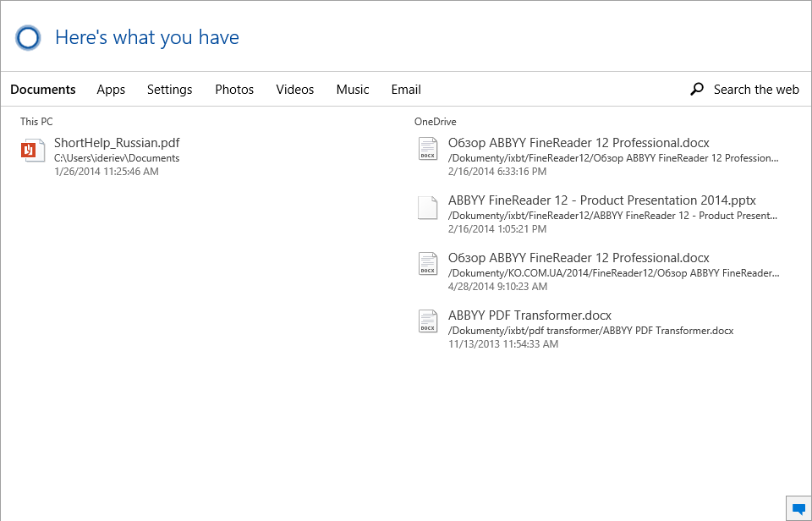Go to the Music tab
The height and width of the screenshot is (521, 812).
[x=353, y=90]
